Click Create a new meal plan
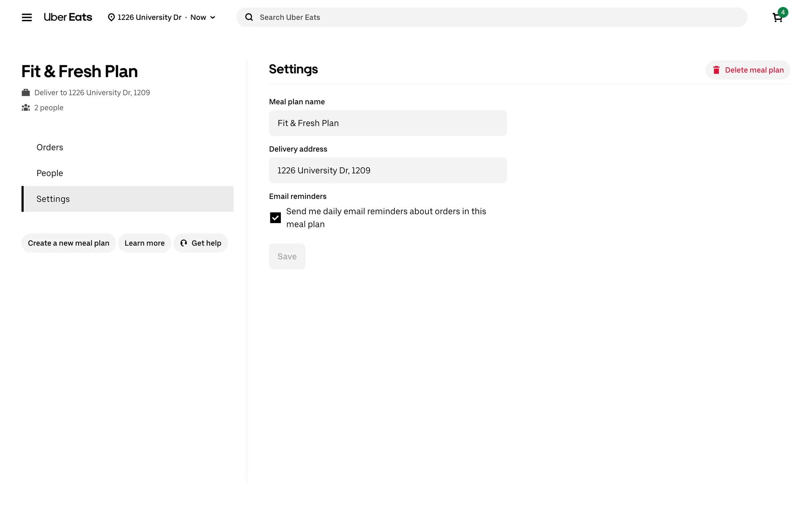 click(69, 243)
